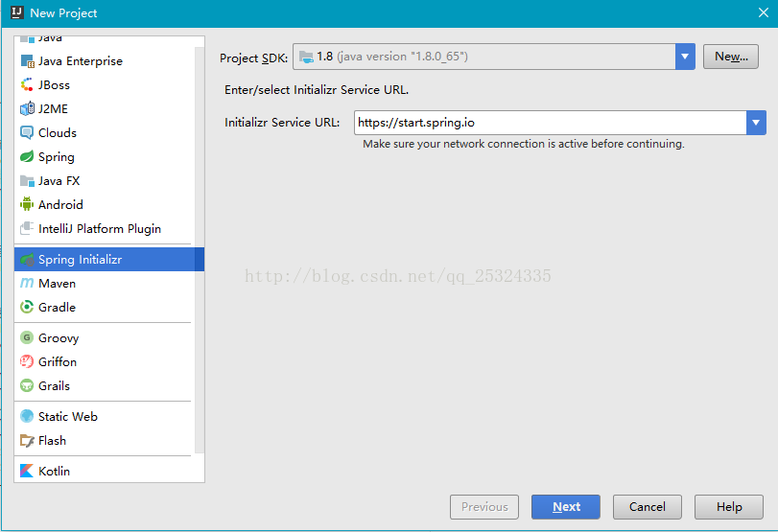Choose Groovy project type

pyautogui.click(x=105, y=337)
